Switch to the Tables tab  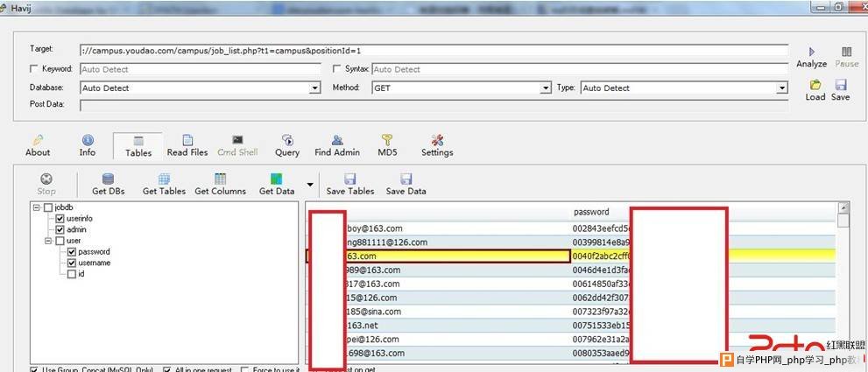tap(138, 147)
